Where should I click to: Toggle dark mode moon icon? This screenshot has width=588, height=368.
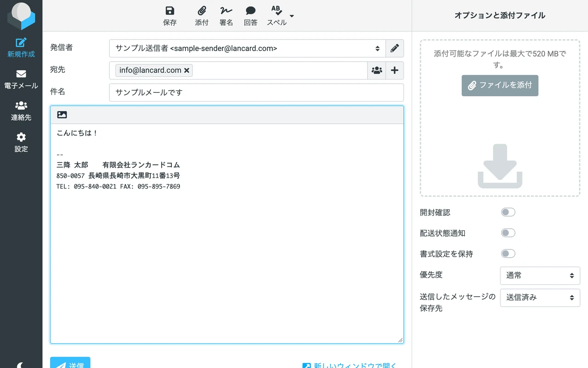pyautogui.click(x=21, y=365)
